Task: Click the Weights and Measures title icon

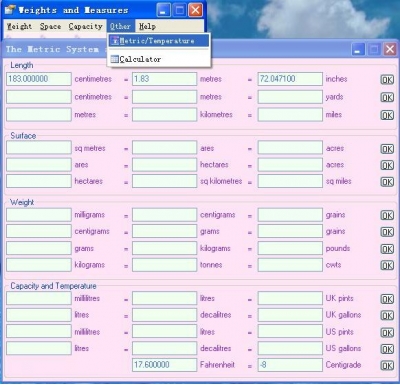Action: click(10, 10)
